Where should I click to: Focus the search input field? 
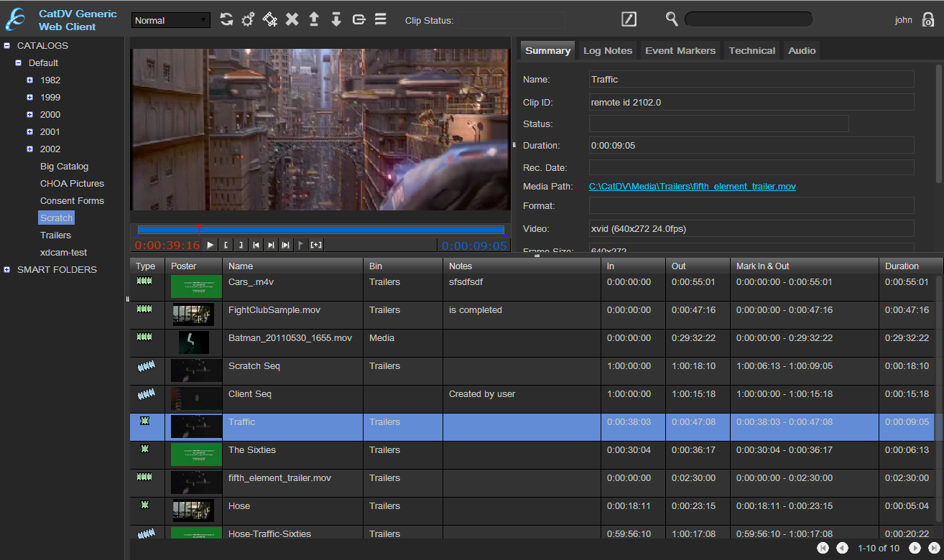[749, 19]
